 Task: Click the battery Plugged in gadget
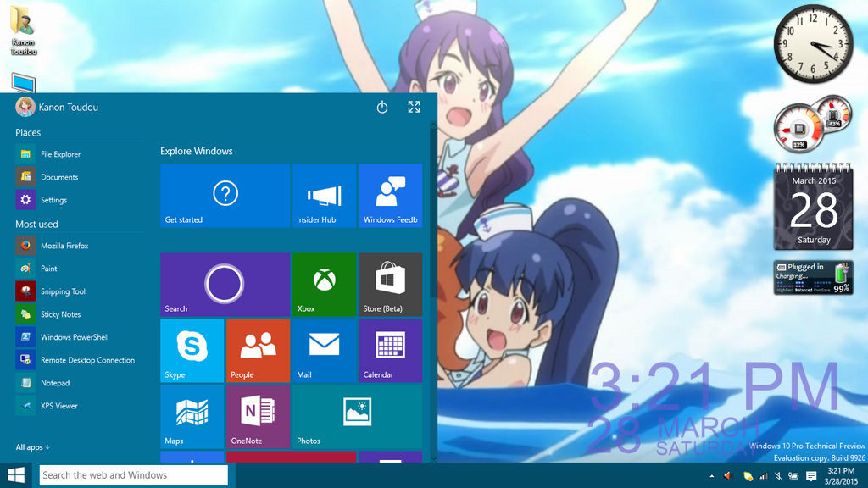[813, 278]
